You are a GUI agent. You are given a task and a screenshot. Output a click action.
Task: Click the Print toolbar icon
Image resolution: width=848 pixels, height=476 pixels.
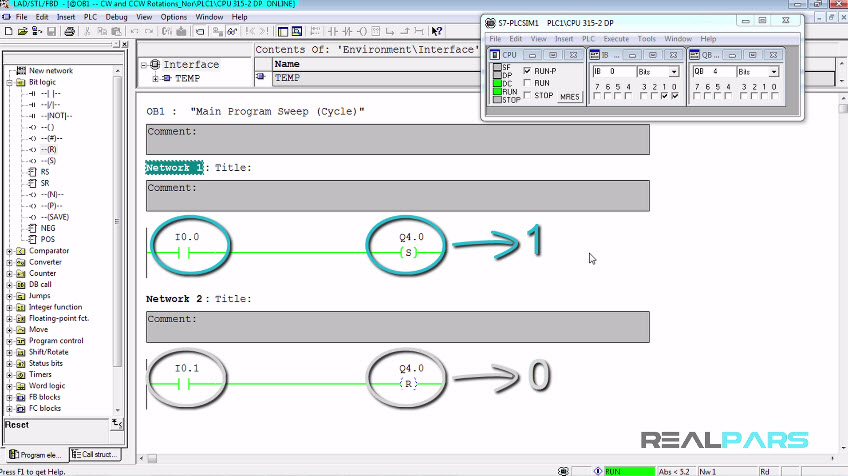click(69, 31)
